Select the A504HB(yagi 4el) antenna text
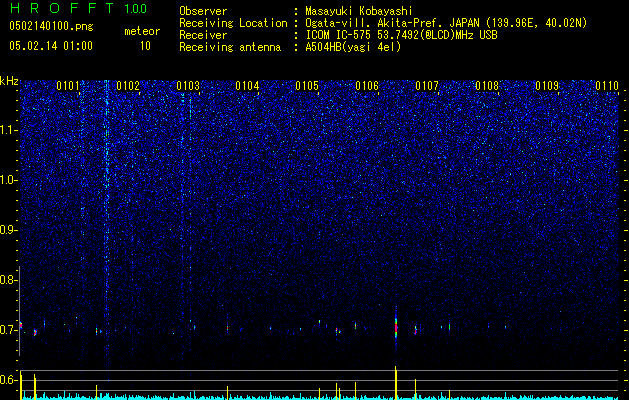 coord(353,47)
